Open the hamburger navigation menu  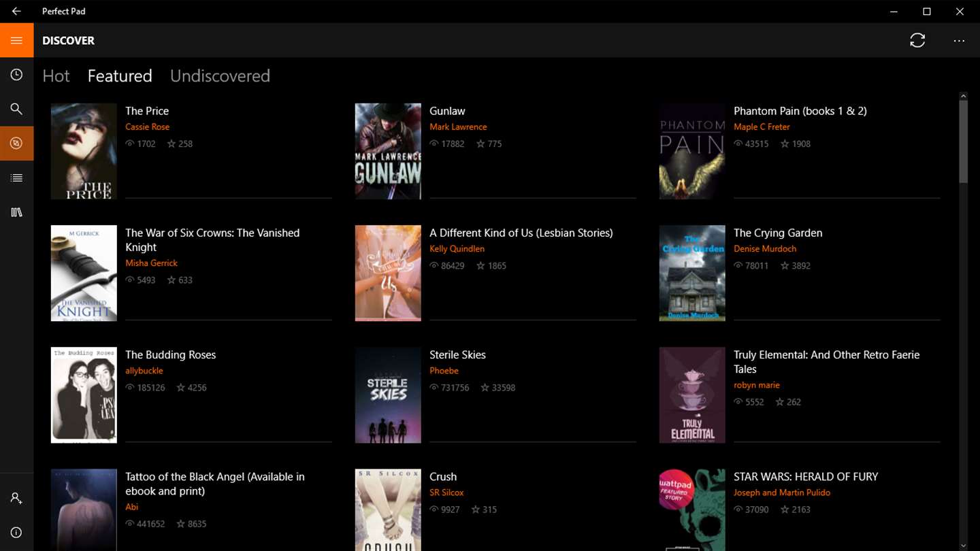[x=16, y=40]
